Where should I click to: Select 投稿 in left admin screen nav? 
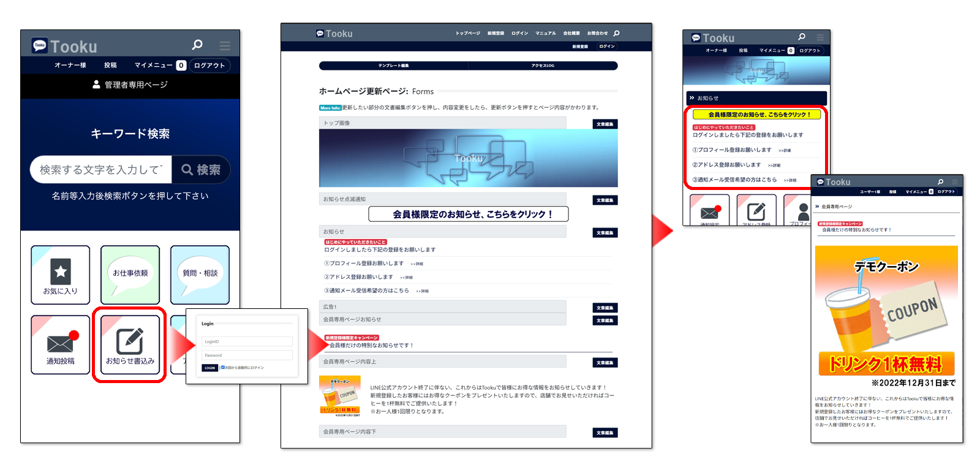(110, 65)
